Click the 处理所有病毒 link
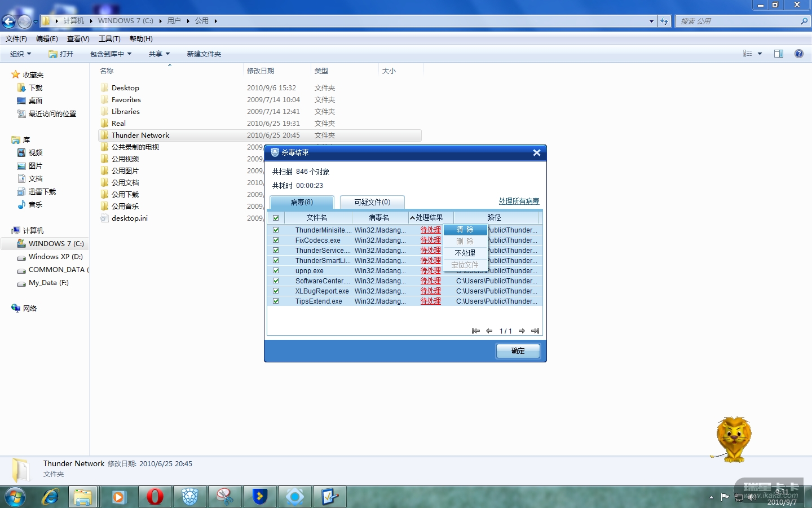 coord(519,202)
